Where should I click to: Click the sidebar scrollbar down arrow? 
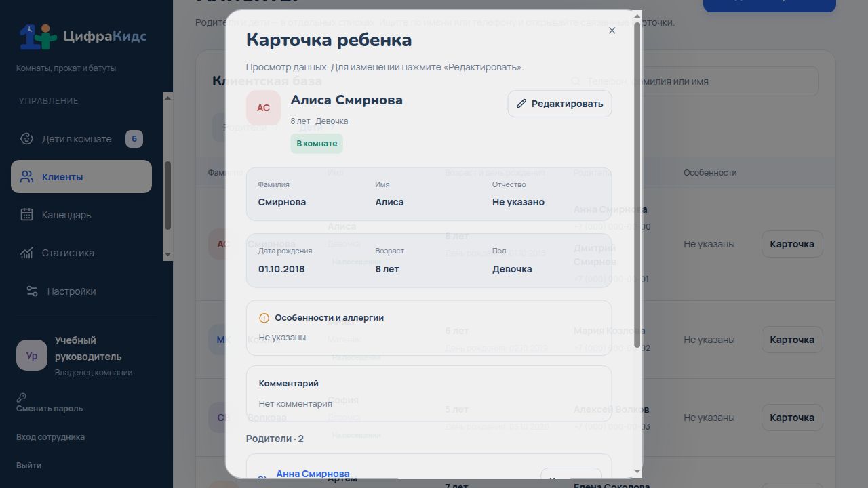tap(168, 255)
